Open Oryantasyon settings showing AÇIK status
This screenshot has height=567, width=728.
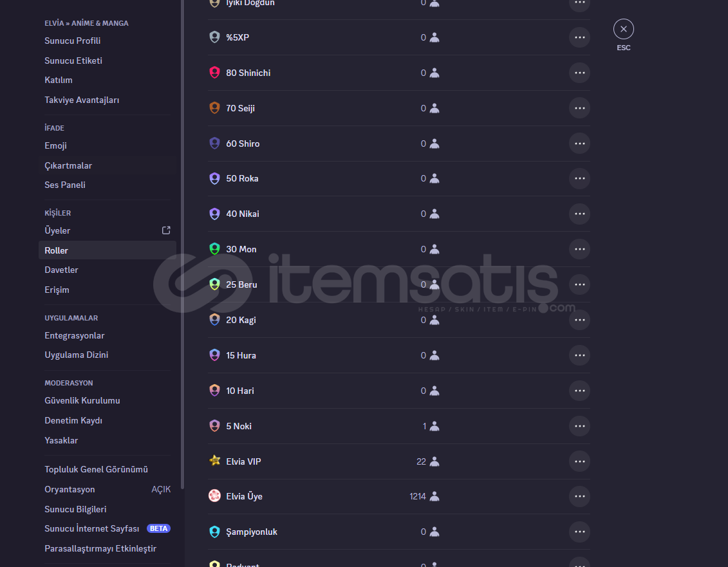click(x=107, y=490)
